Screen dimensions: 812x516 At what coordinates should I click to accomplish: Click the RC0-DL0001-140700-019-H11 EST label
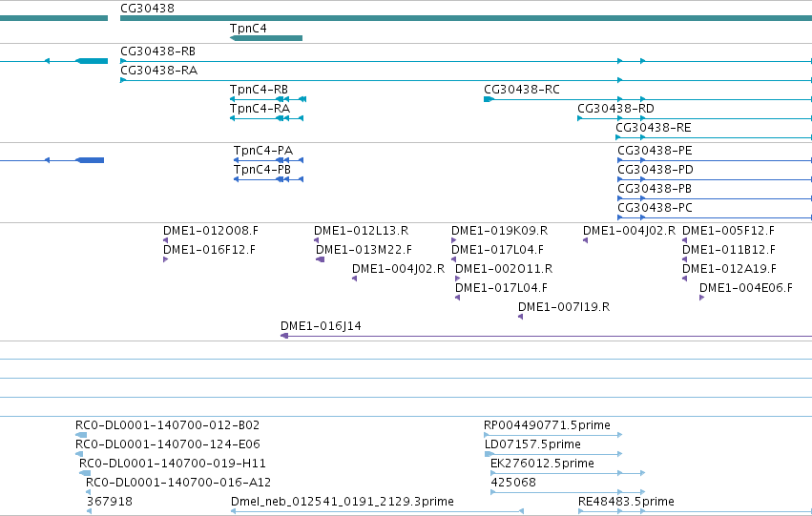click(x=173, y=464)
